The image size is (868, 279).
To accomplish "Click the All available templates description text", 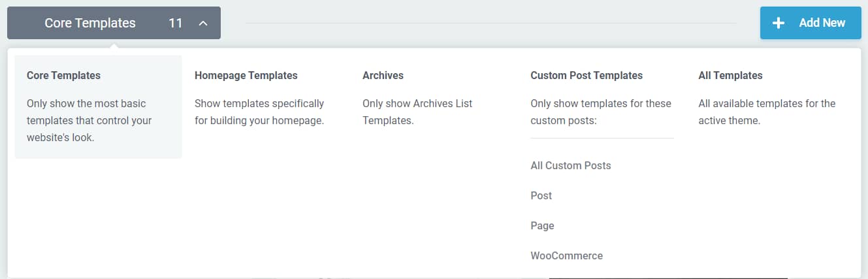I will pos(767,112).
